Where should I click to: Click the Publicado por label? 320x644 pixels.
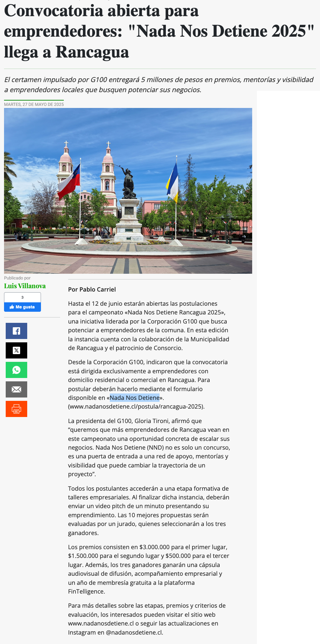point(17,278)
